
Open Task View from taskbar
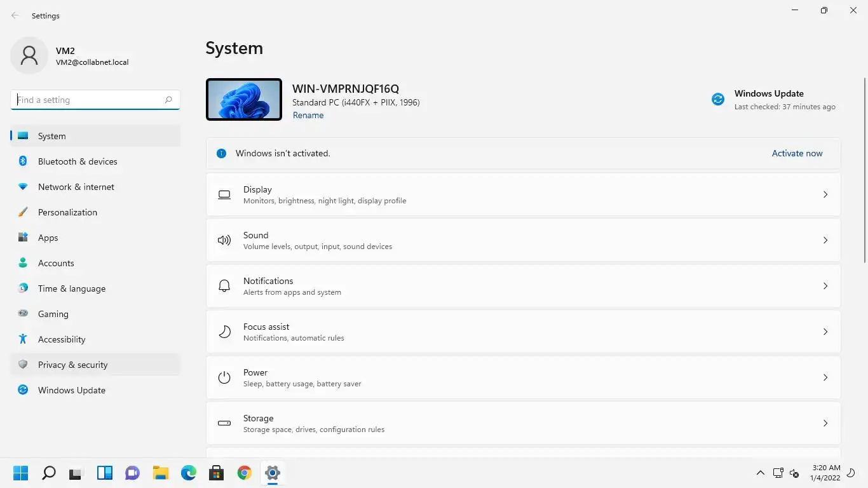point(76,473)
